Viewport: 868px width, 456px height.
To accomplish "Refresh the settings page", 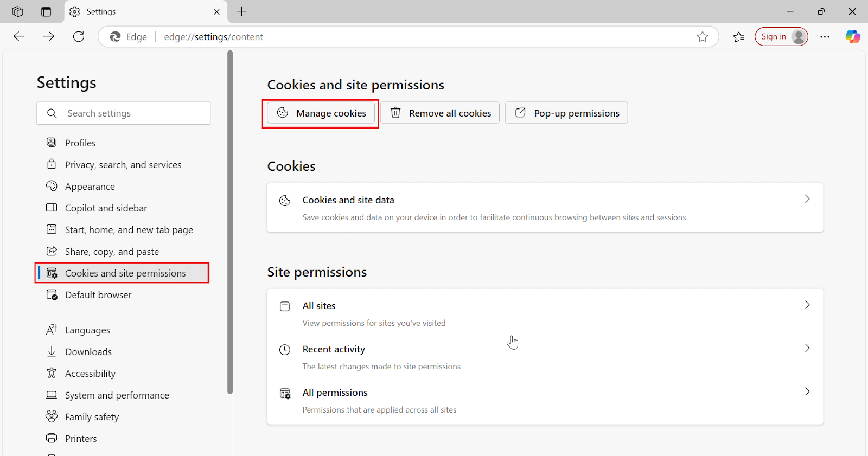I will (79, 36).
